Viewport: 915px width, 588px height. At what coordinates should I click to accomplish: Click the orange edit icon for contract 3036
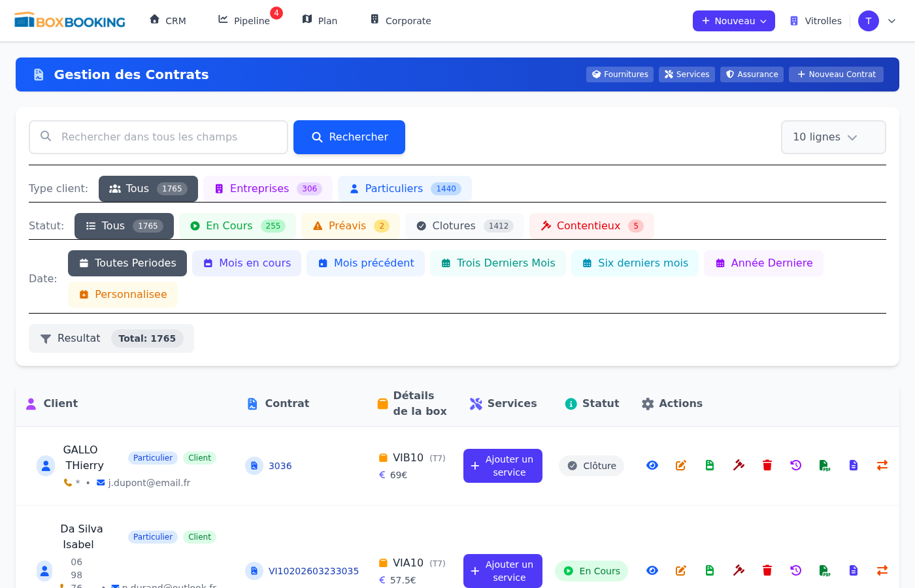click(680, 465)
